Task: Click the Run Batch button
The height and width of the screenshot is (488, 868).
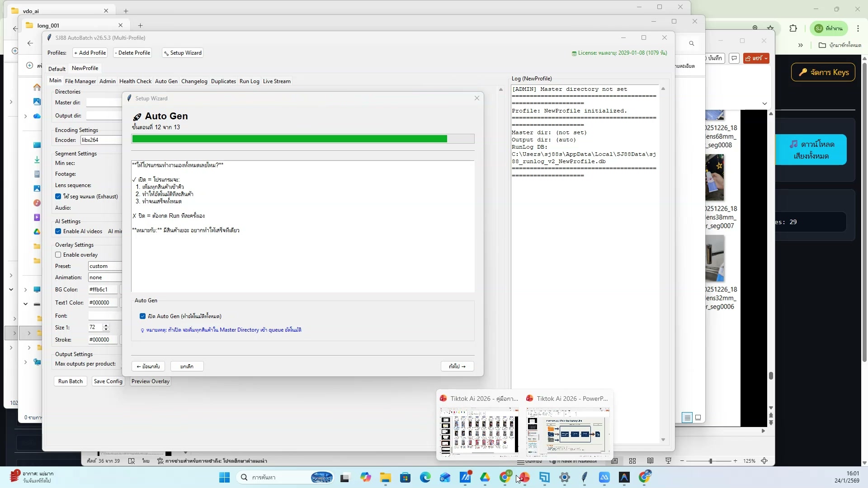Action: (x=70, y=381)
